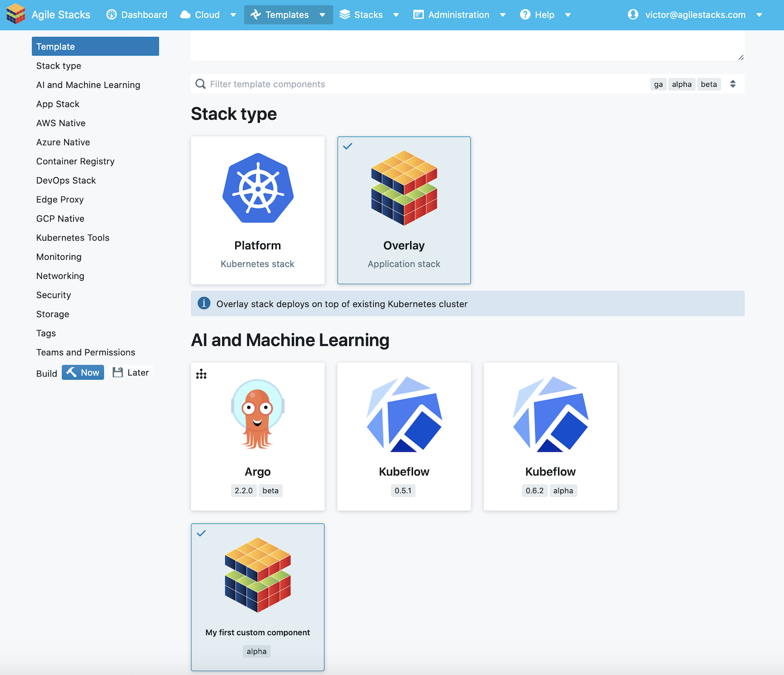The image size is (784, 675).
Task: Click the Stacks layers icon
Action: coord(344,15)
